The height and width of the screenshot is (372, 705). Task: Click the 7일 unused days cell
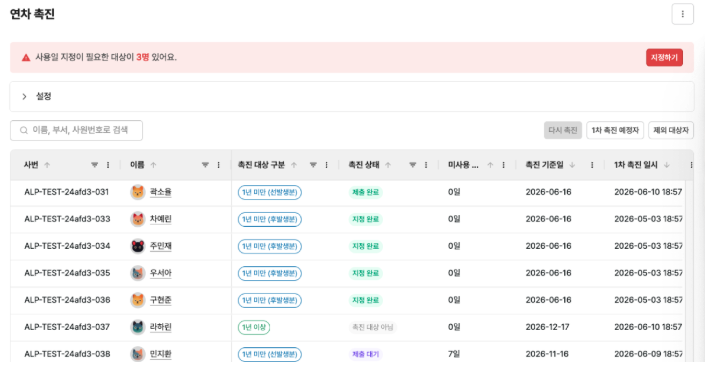coord(454,354)
